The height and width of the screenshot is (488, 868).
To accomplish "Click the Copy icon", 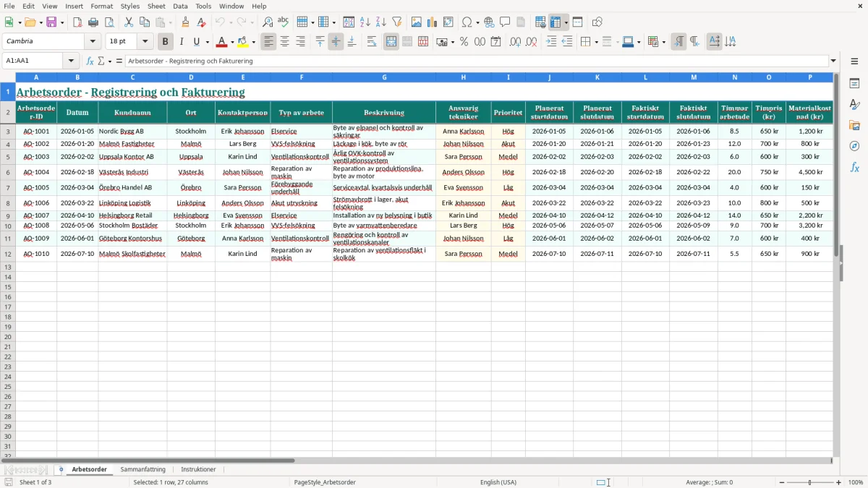I will [145, 22].
